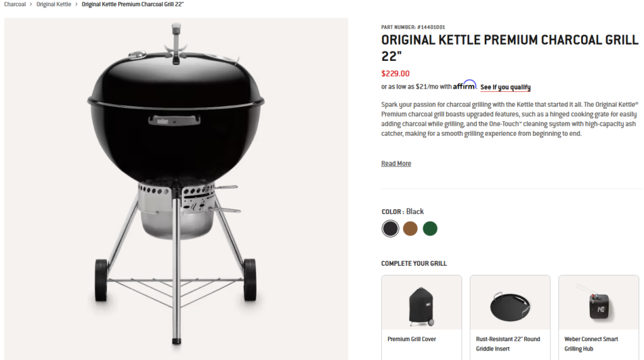The image size is (644, 360).
Task: Open the Round Griddle Insert image
Action: (509, 303)
